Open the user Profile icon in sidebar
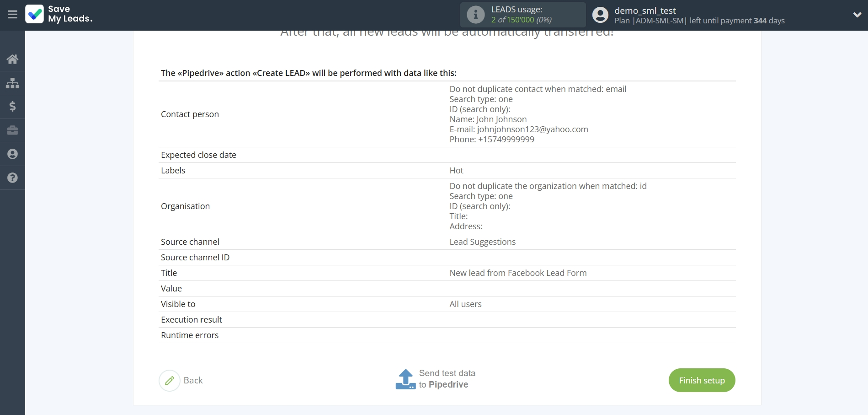868x415 pixels. coord(12,154)
